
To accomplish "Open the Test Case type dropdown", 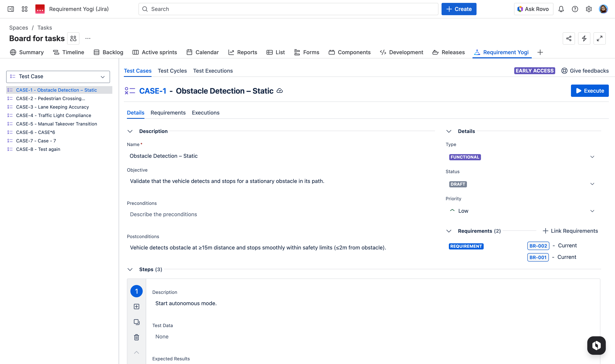I will (x=58, y=77).
